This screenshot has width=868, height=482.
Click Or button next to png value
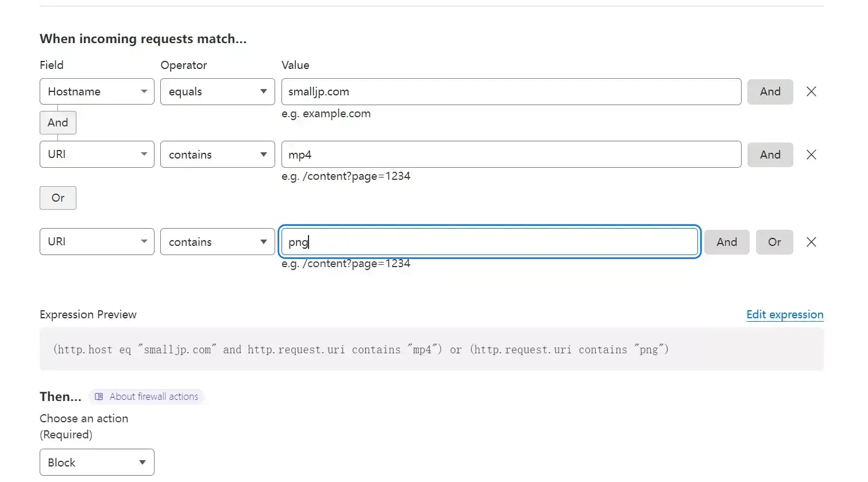pyautogui.click(x=774, y=242)
